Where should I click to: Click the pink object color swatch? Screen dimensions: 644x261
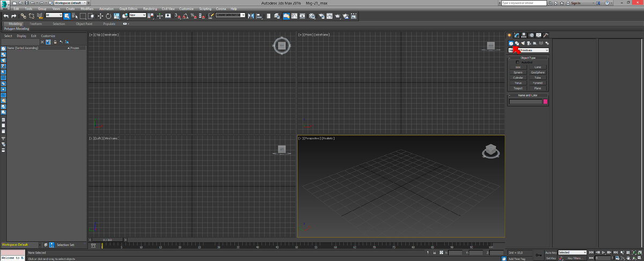546,101
